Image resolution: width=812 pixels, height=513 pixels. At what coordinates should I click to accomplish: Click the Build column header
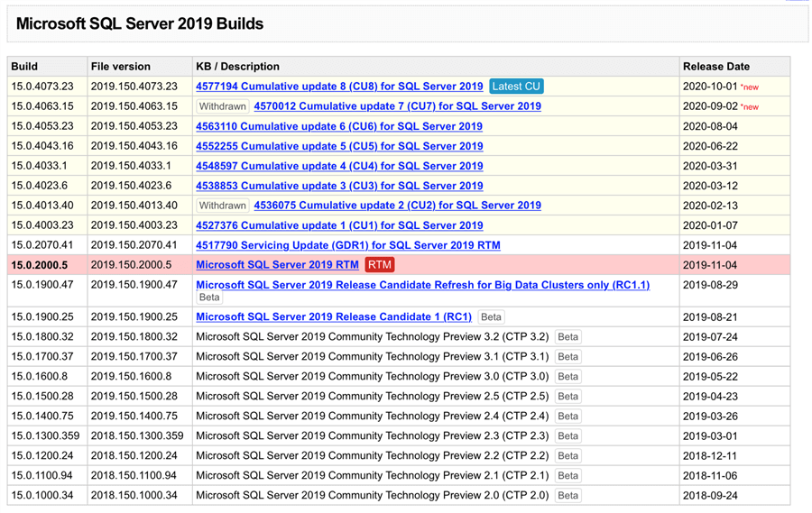24,67
